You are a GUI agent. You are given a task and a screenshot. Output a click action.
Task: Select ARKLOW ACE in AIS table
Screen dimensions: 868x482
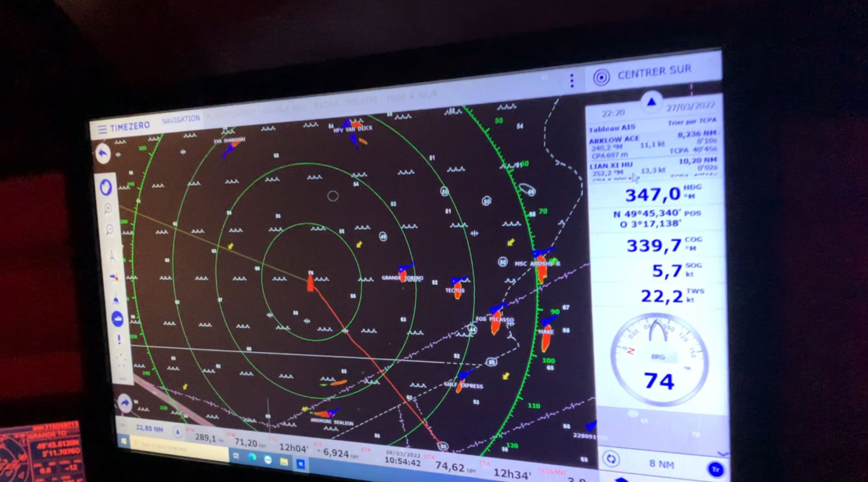(x=653, y=145)
